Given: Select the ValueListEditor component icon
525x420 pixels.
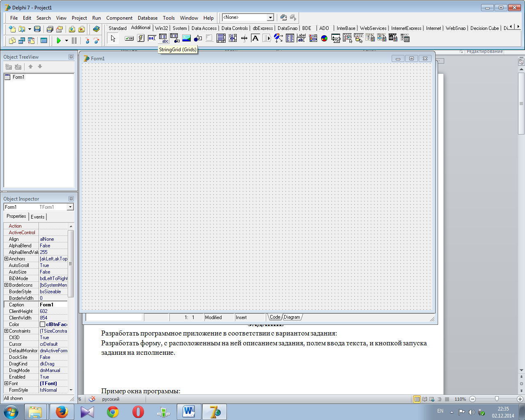Looking at the screenshot, I should pyautogui.click(x=290, y=38).
